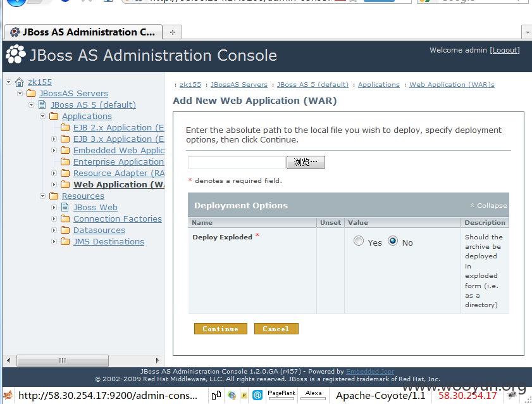Collapse the zk155 root tree node
The image size is (532, 404).
click(8, 82)
